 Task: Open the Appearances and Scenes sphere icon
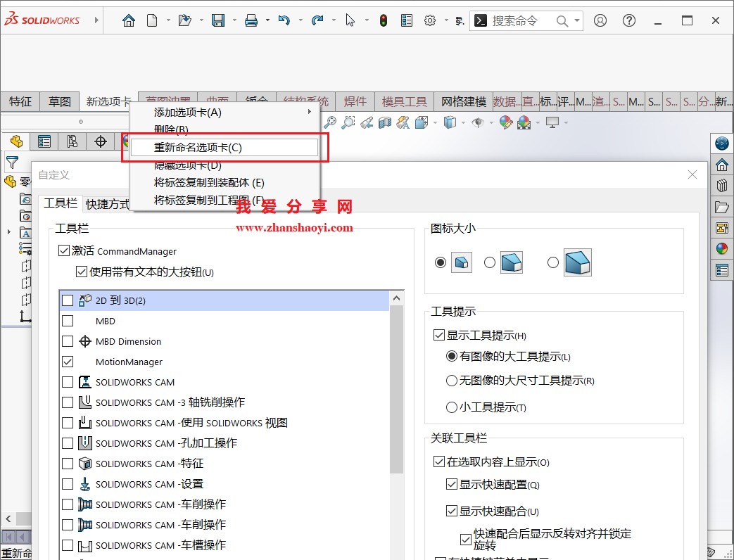coord(721,248)
